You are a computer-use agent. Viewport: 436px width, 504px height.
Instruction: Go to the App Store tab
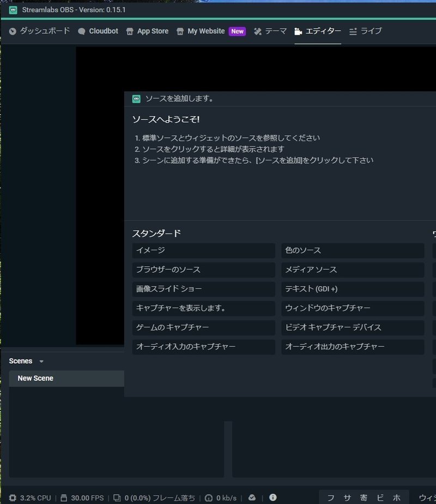click(x=147, y=31)
